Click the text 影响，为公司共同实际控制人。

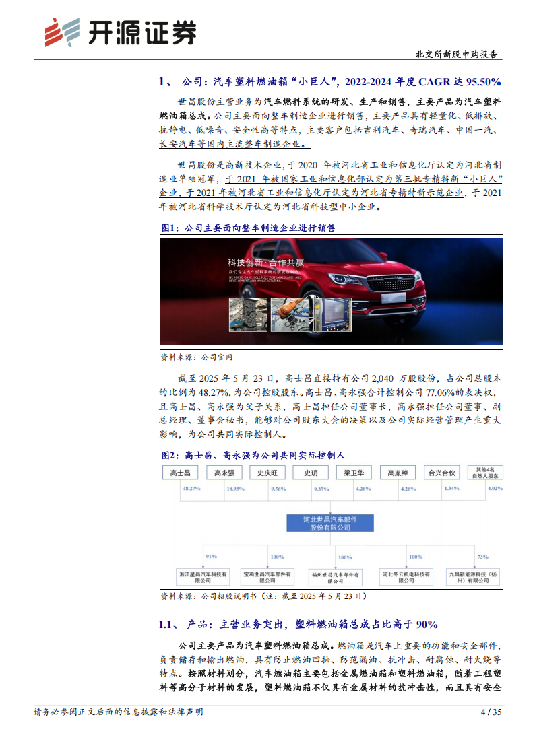point(224,434)
